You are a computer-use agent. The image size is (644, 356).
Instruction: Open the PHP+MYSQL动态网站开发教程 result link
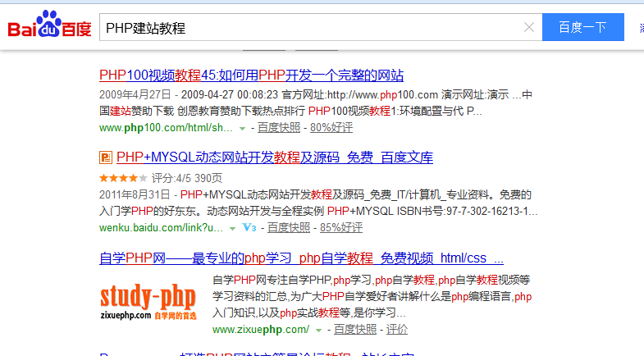275,157
